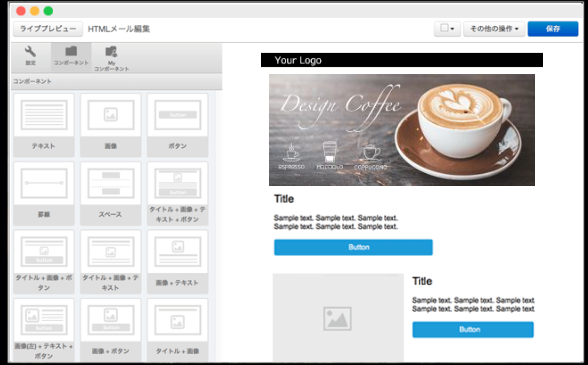Minimize the window with the yellow button

click(34, 11)
